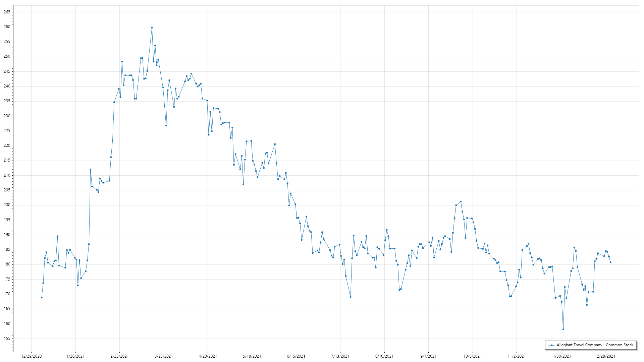Select the first data point of the series
Screen dimensions: 644x362
coord(42,298)
